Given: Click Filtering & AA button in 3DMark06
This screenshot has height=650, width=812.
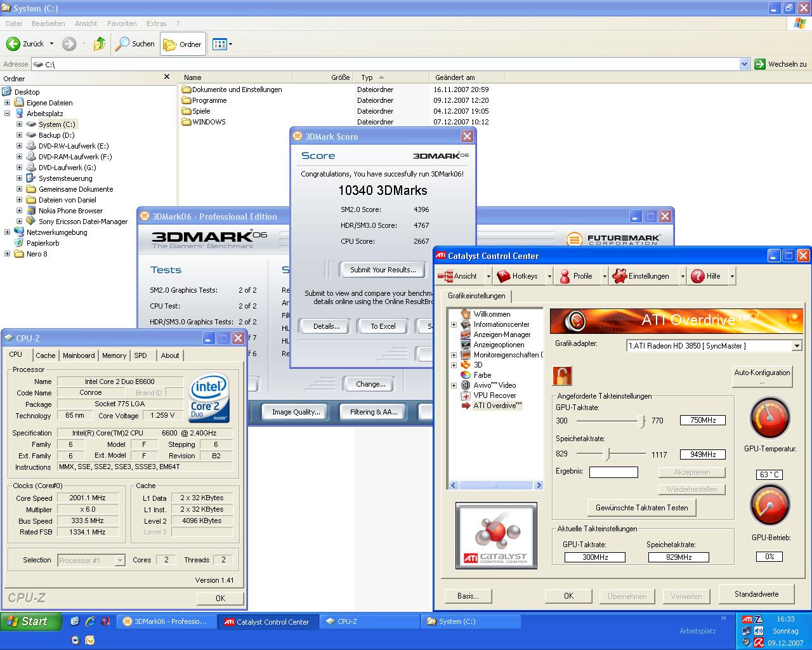Looking at the screenshot, I should pyautogui.click(x=374, y=412).
